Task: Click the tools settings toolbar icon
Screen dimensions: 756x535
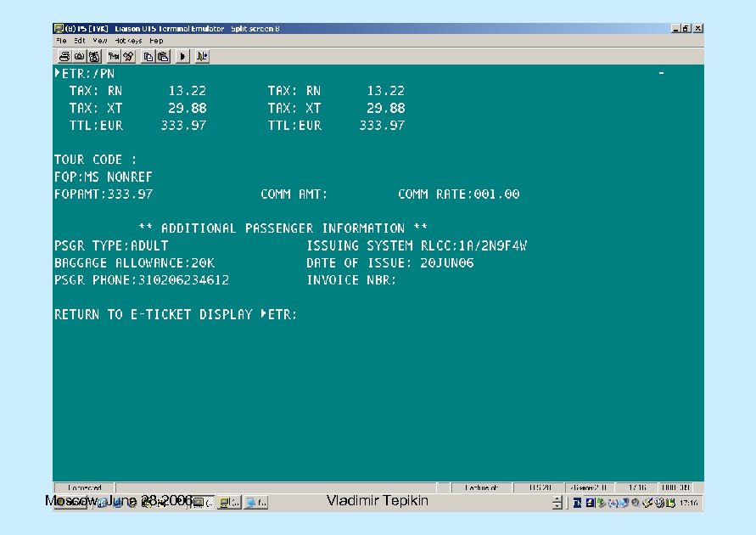Action: 129,56
